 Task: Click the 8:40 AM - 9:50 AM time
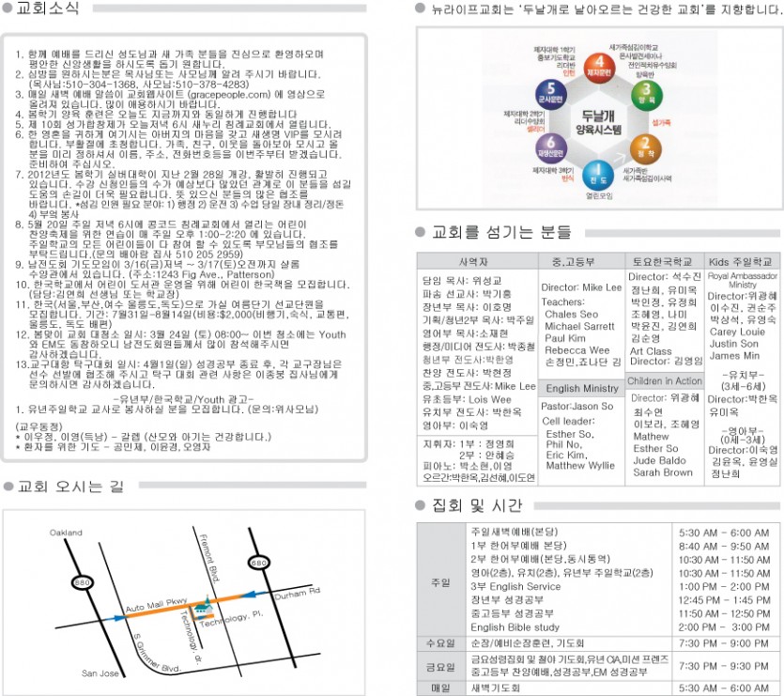click(x=724, y=547)
